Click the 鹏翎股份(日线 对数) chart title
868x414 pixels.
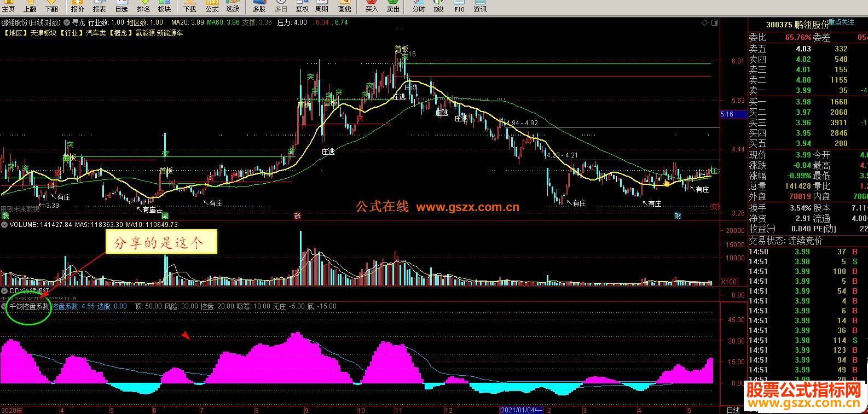(31, 23)
